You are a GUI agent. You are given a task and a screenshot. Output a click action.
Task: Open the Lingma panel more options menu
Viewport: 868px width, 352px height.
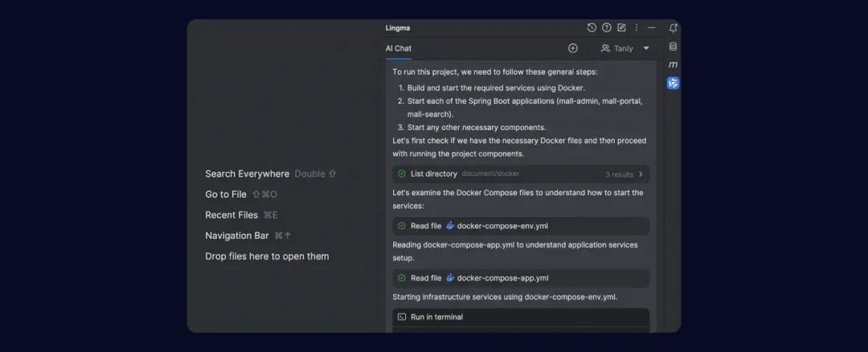(637, 27)
